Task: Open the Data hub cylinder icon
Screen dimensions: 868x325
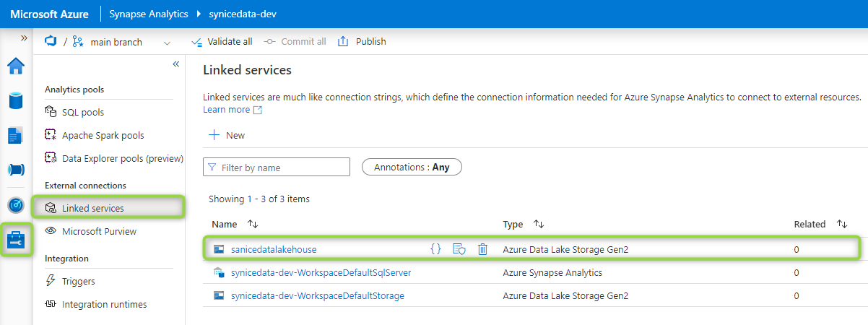Action: [x=16, y=100]
